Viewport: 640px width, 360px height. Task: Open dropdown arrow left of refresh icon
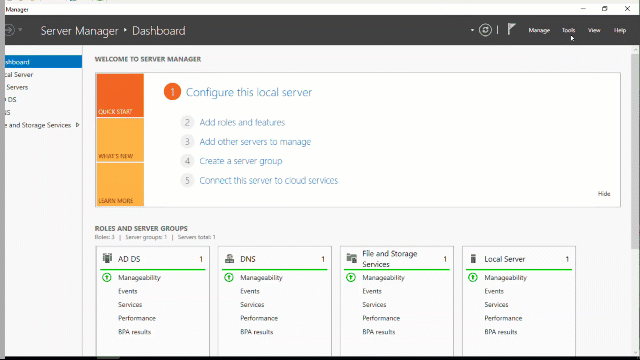[472, 30]
